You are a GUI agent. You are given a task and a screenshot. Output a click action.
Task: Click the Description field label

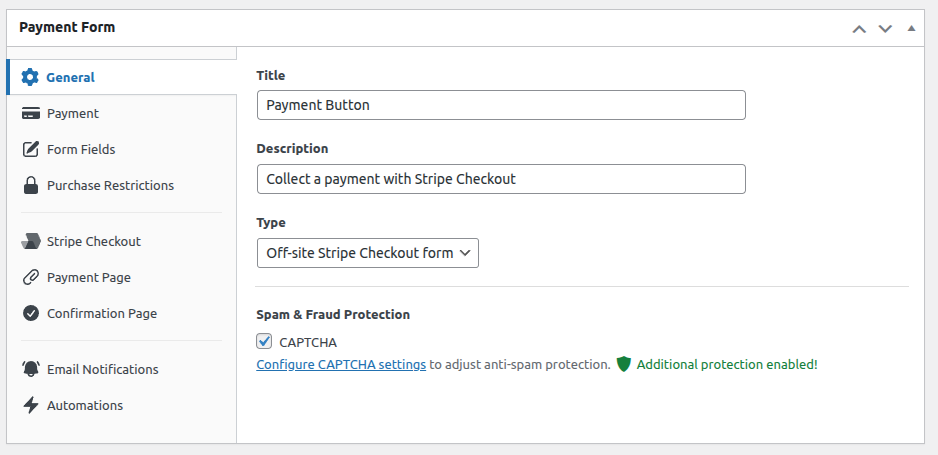click(x=292, y=149)
